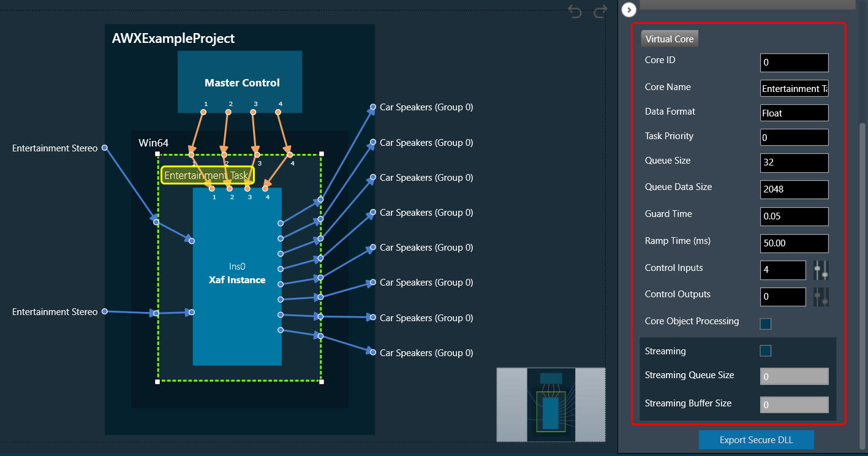
Task: Enable the Streaming checkbox
Action: click(x=765, y=351)
